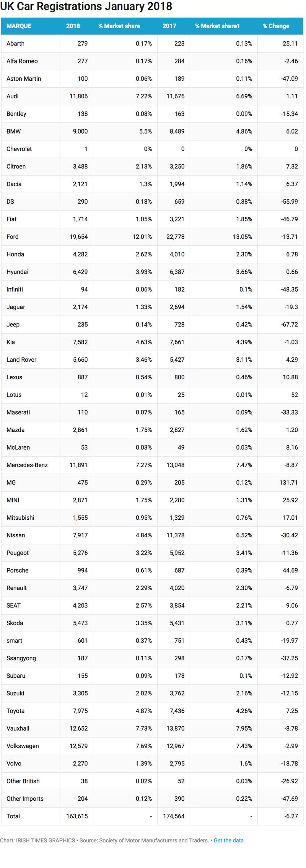Click the '% Market share1' column header

point(217,26)
